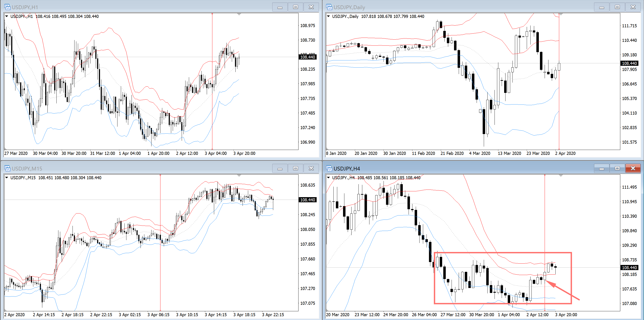The width and height of the screenshot is (644, 320).
Task: Expand the H1 chart symbol dropdown triangle
Action: coord(7,16)
